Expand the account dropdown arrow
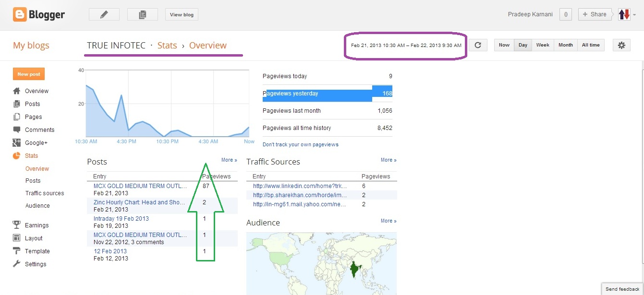 (635, 15)
